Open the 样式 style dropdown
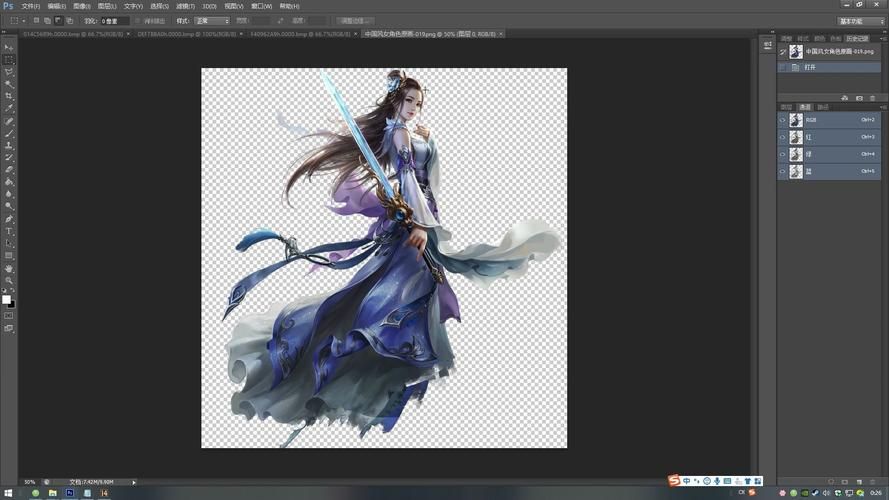Image resolution: width=889 pixels, height=500 pixels. pos(211,21)
